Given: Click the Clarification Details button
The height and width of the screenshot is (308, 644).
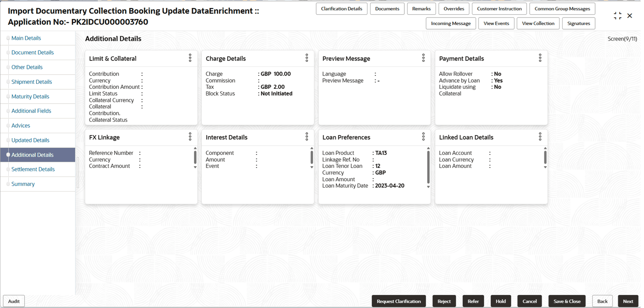Looking at the screenshot, I should (342, 9).
